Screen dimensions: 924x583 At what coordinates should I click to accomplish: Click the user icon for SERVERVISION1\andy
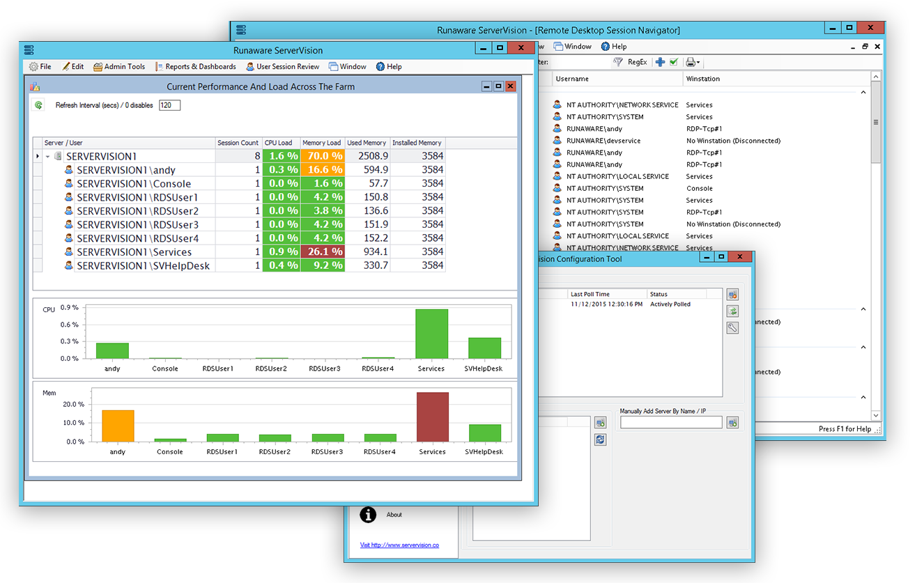pyautogui.click(x=69, y=170)
